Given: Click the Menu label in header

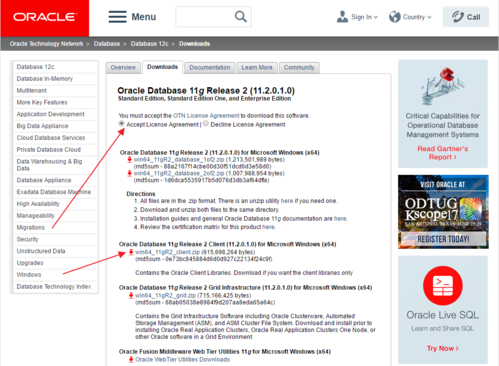Looking at the screenshot, I should (x=144, y=17).
